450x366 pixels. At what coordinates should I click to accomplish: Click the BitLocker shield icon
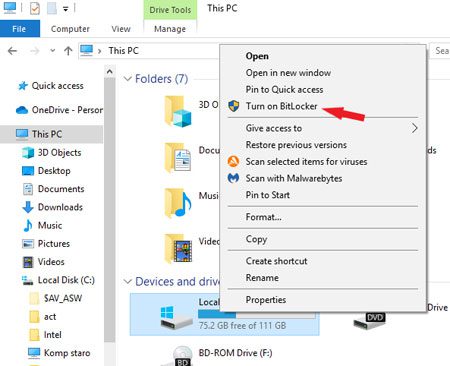(234, 106)
